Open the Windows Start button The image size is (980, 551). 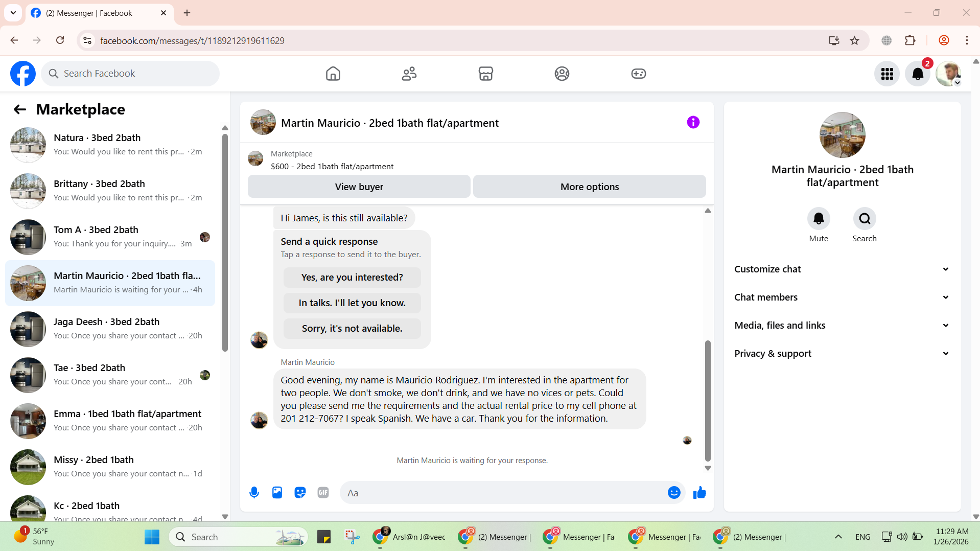click(x=152, y=537)
